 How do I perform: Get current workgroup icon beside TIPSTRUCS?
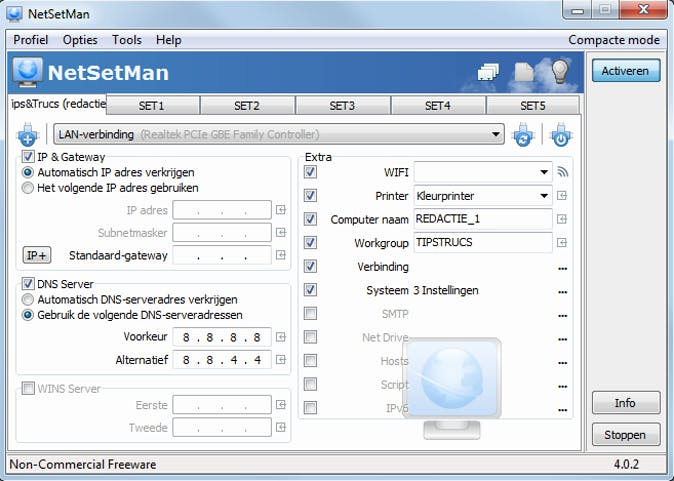click(562, 242)
